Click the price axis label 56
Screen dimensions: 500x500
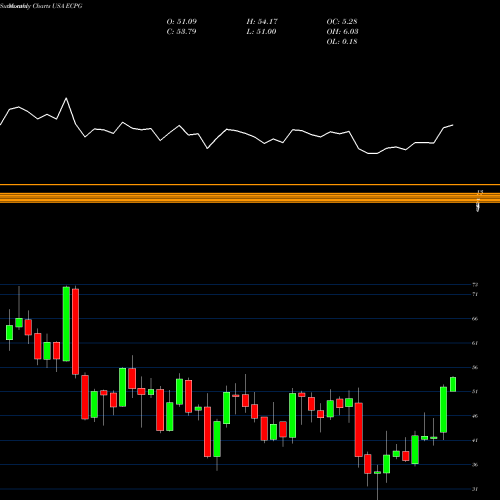(x=475, y=367)
